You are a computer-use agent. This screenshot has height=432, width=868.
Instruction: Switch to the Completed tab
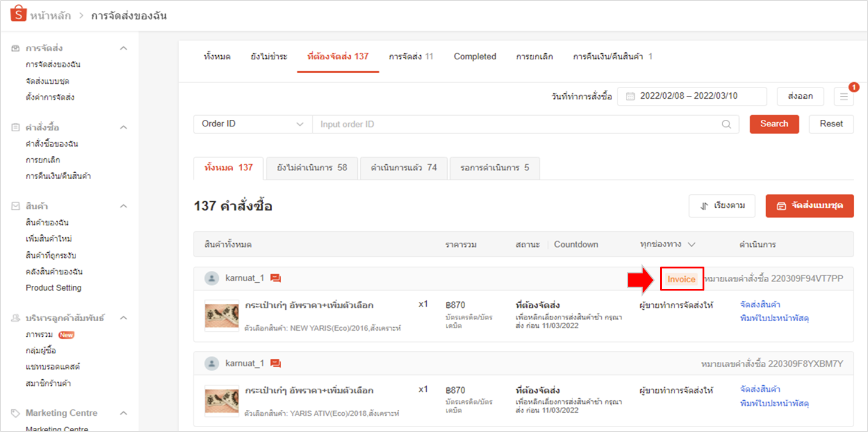click(x=474, y=56)
